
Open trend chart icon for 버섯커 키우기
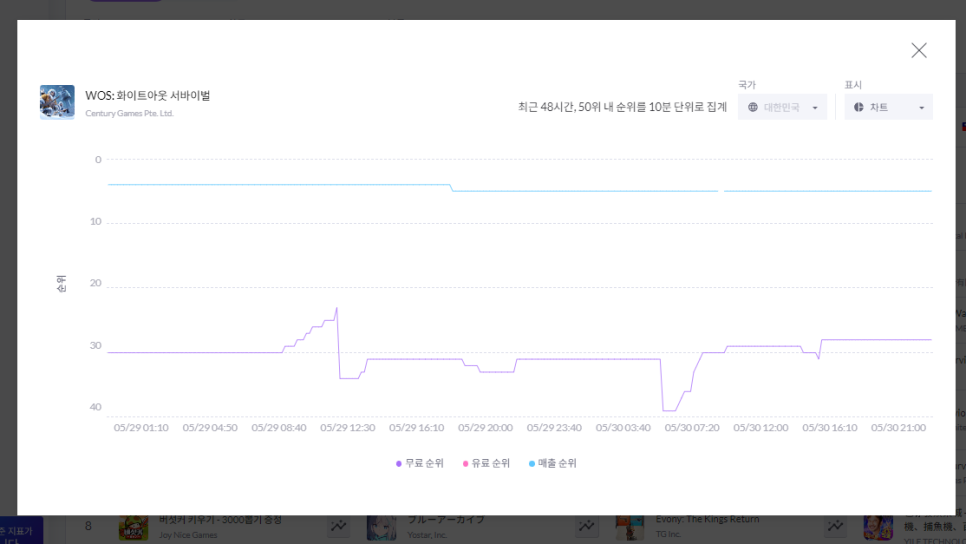pyautogui.click(x=338, y=526)
